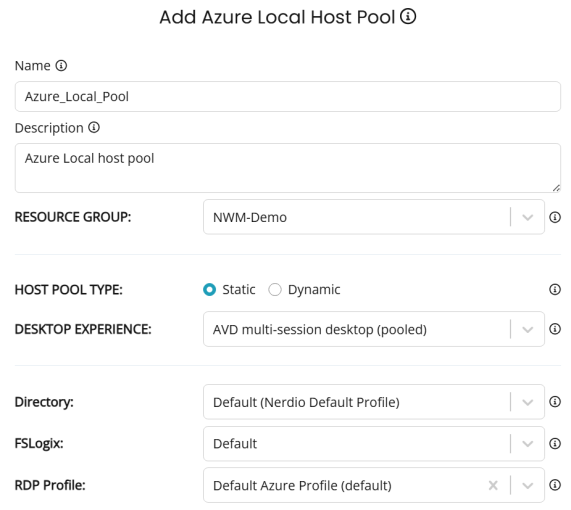Viewport: 571px width, 510px height.
Task: Click the info icon next to Name
Action: coord(61,66)
